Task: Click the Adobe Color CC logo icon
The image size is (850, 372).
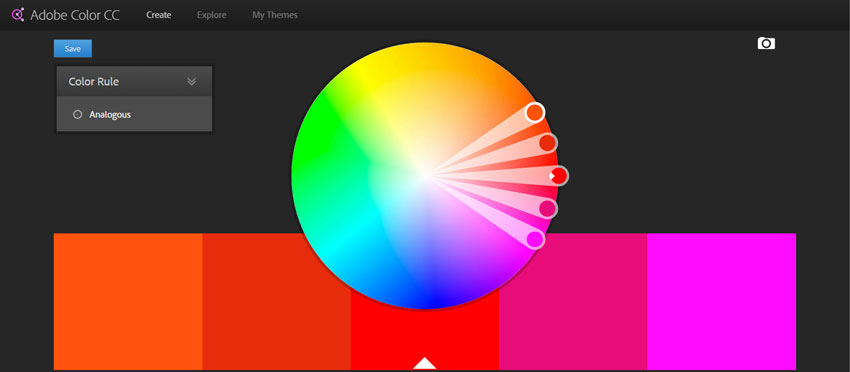Action: tap(18, 15)
